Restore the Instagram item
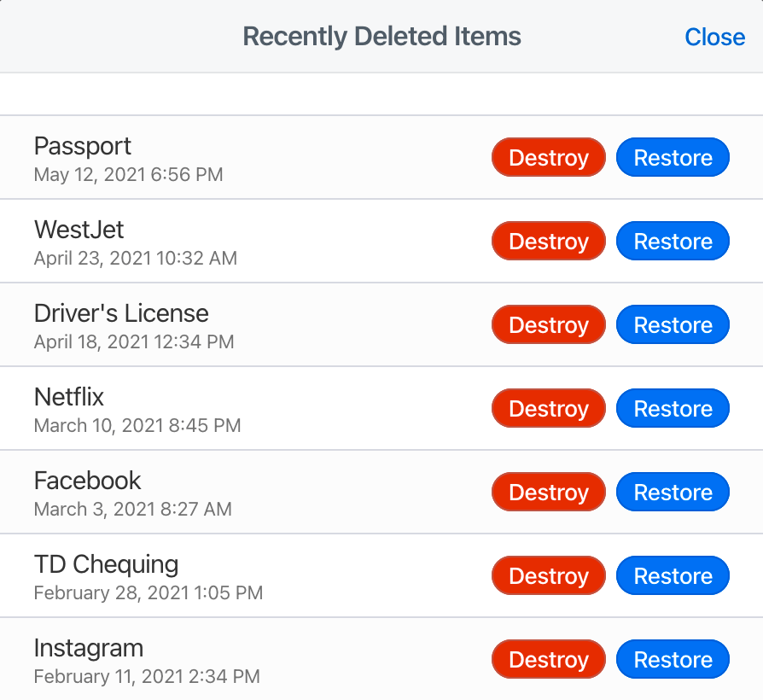The width and height of the screenshot is (763, 700). [x=673, y=659]
